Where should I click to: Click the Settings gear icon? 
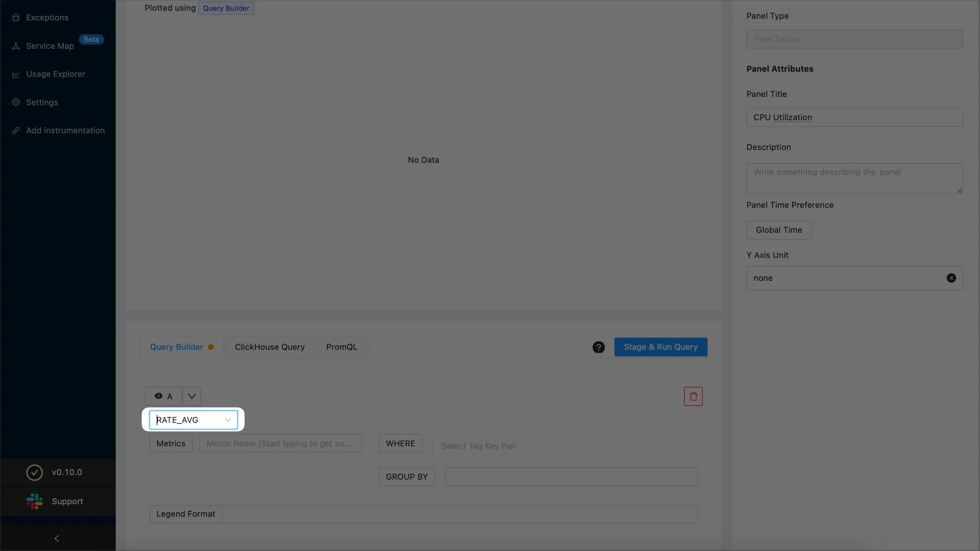(x=16, y=102)
